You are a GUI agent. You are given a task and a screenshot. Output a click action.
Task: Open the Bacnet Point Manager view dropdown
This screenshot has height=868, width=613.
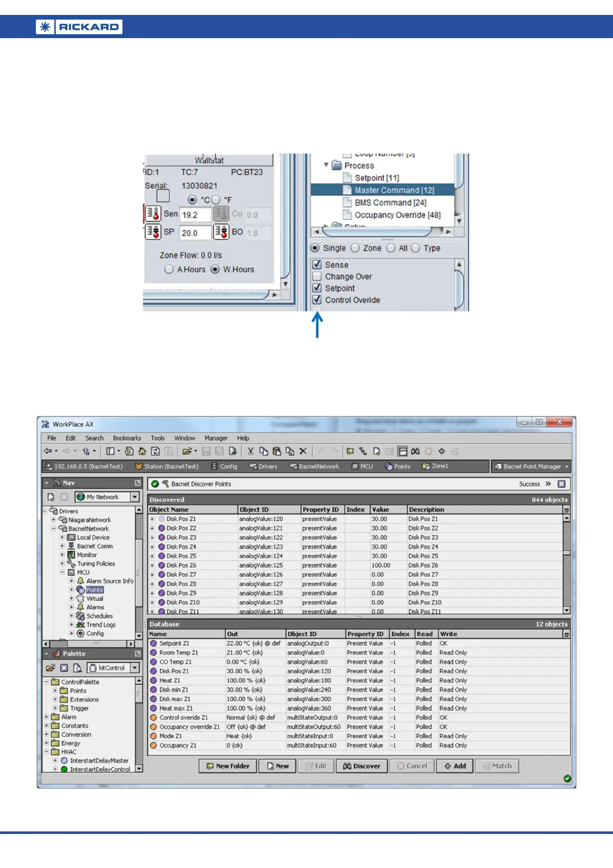567,466
